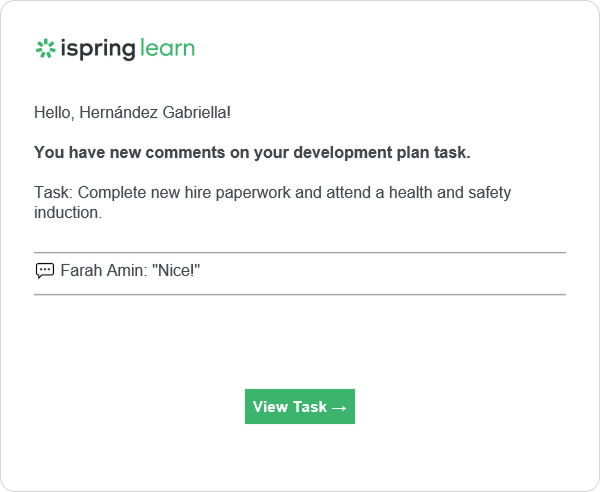600x492 pixels.
Task: Select the word "induction." in task description
Action: 68,212
